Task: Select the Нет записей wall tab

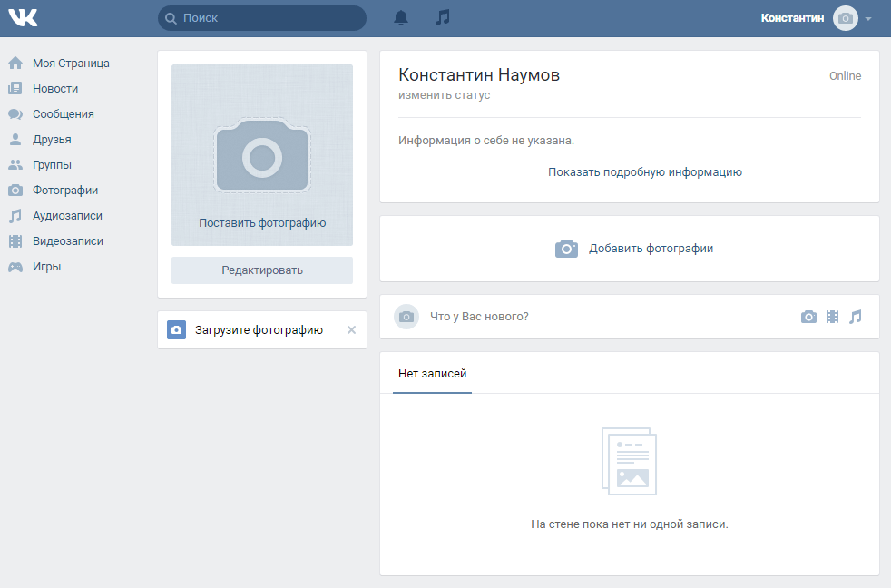Action: [x=432, y=374]
